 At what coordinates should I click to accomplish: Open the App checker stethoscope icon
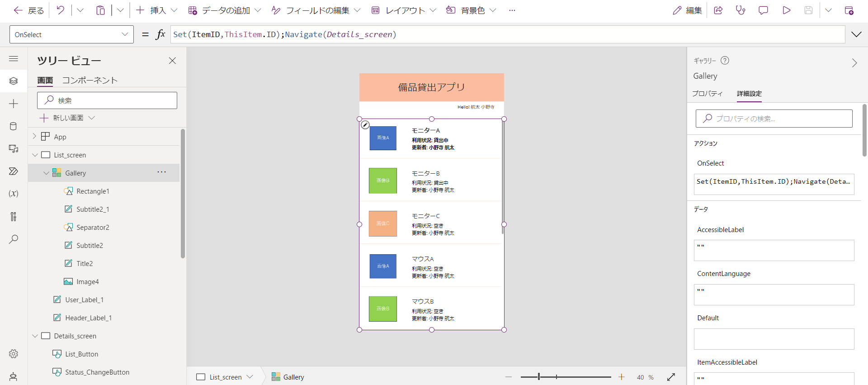[x=741, y=10]
